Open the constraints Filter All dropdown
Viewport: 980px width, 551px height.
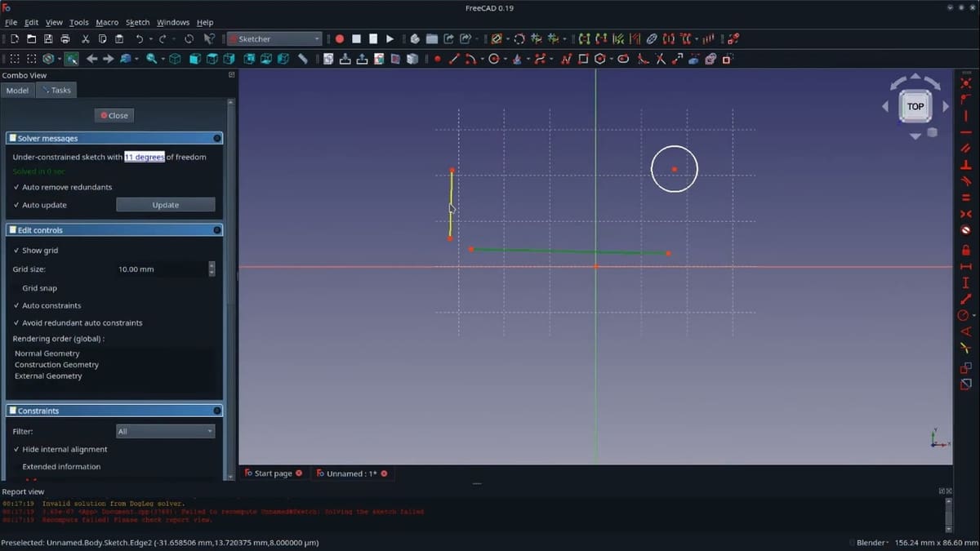tap(166, 431)
